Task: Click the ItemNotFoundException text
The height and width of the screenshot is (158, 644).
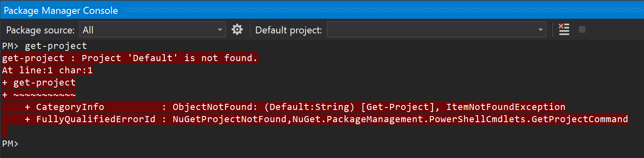Action: (506, 107)
